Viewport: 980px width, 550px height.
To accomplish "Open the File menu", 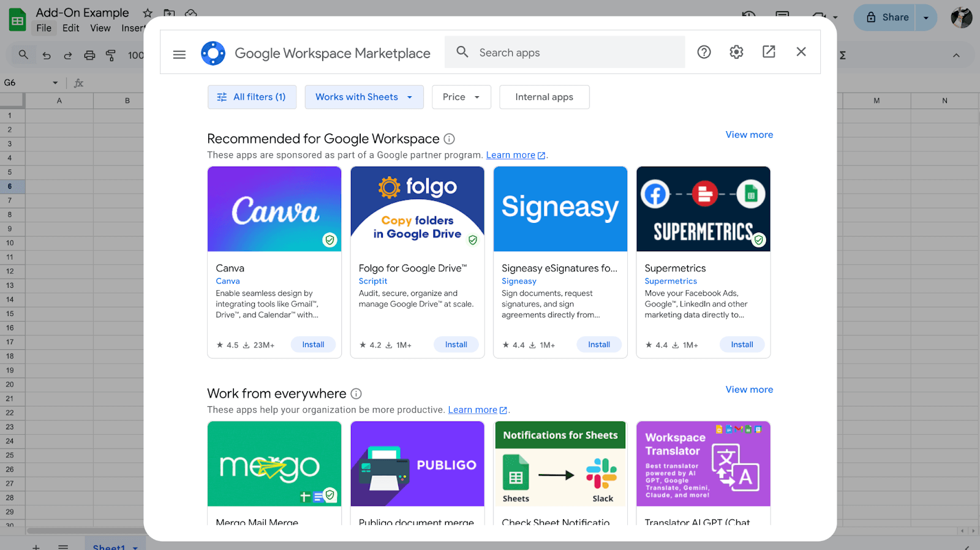I will coord(43,28).
